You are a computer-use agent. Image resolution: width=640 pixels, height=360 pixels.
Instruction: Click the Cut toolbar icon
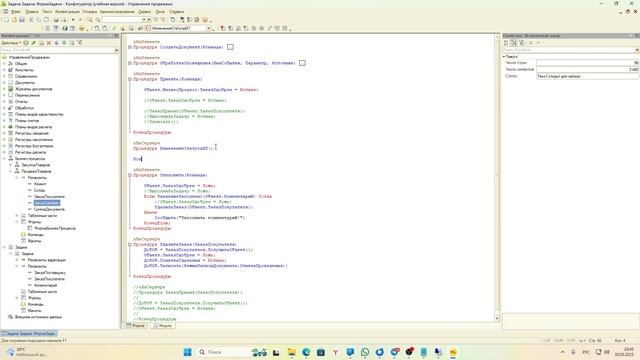click(x=31, y=20)
